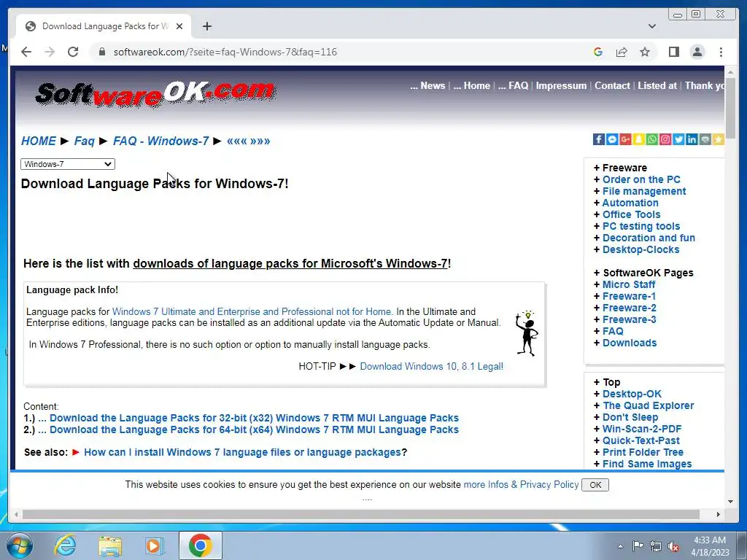Open Listed at in top navigation

pyautogui.click(x=657, y=86)
